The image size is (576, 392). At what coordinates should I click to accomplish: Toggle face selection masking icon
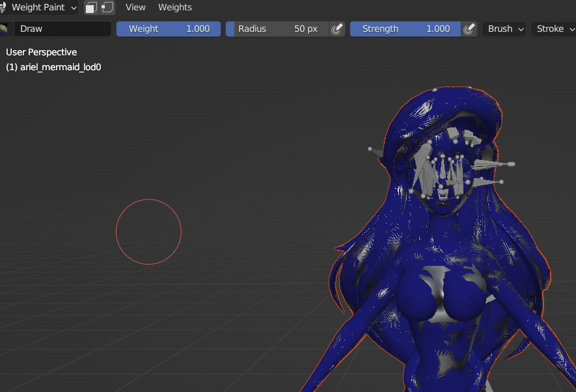tap(92, 8)
